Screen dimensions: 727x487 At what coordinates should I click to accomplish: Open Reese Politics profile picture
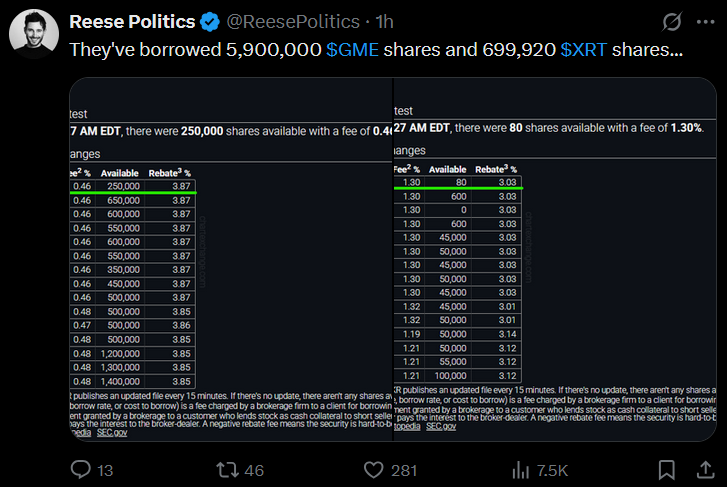(34, 33)
